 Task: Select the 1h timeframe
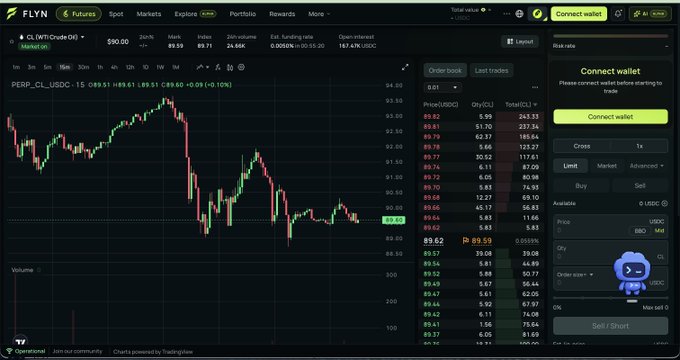click(x=100, y=67)
